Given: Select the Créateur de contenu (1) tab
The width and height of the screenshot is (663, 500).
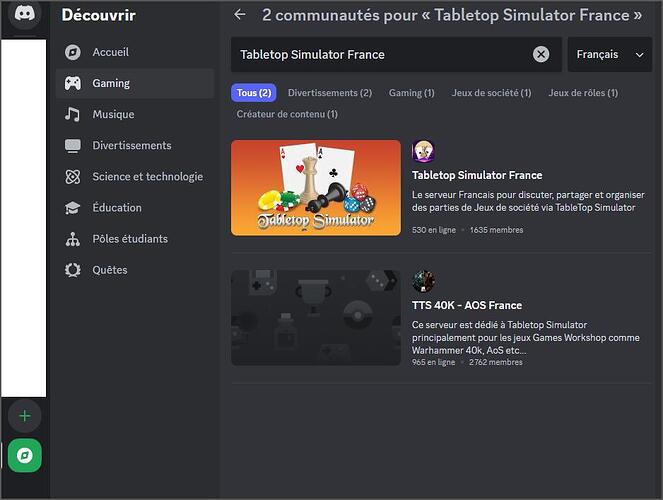Looking at the screenshot, I should pos(287,114).
